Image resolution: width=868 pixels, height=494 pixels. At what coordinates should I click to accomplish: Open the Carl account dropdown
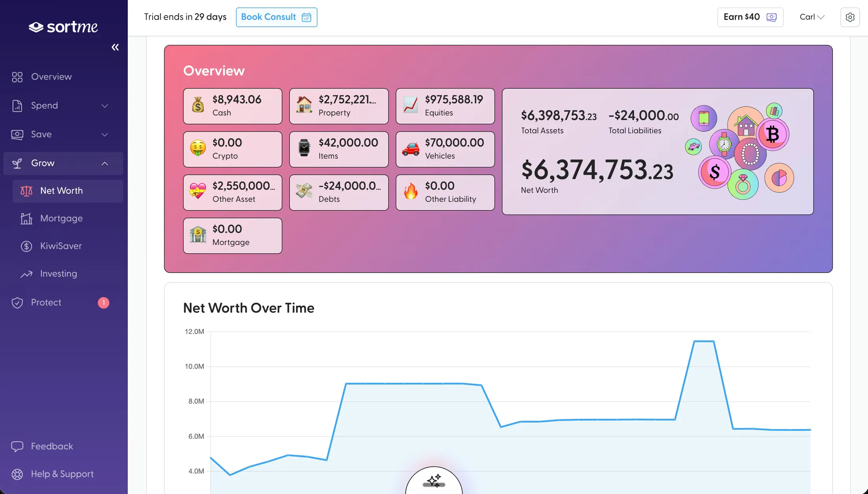812,17
